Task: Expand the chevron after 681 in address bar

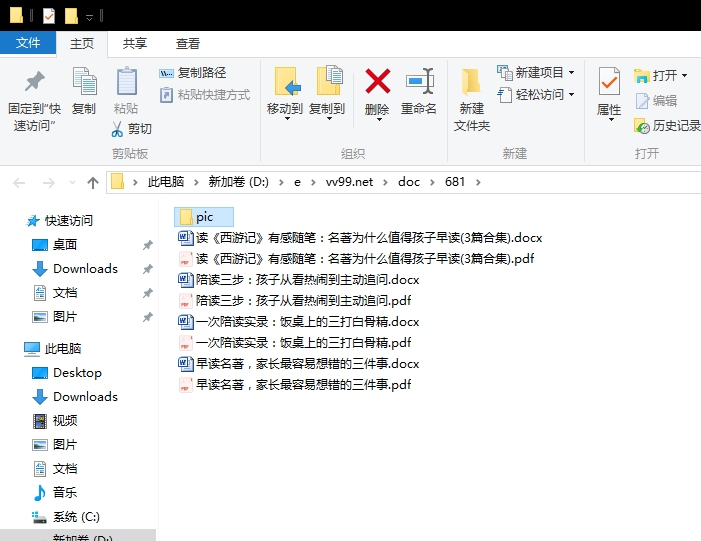Action: (x=478, y=182)
